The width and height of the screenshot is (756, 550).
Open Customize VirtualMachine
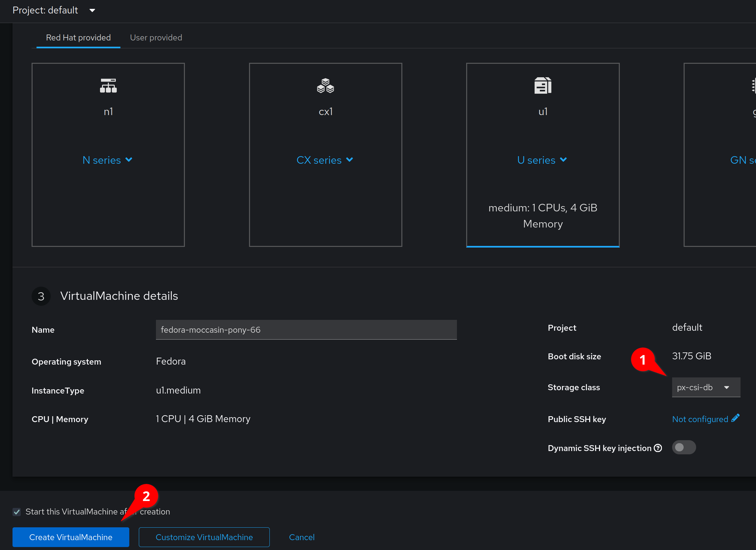coord(204,537)
